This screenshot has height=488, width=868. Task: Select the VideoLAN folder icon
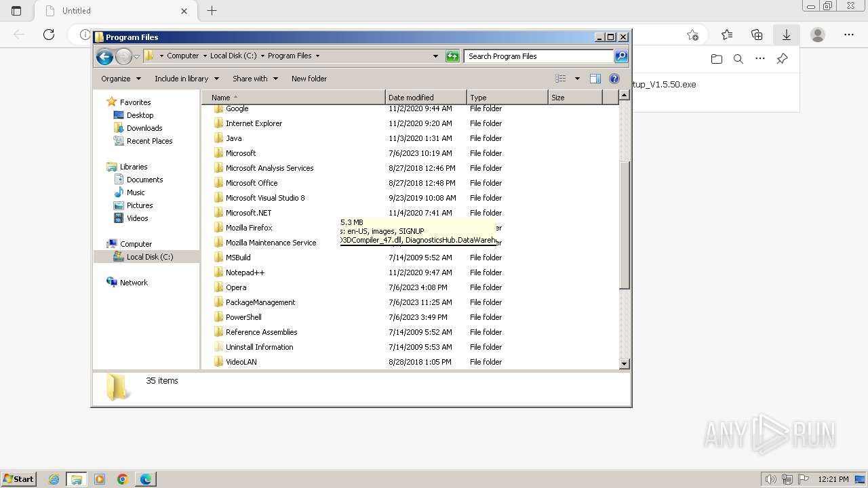click(218, 362)
